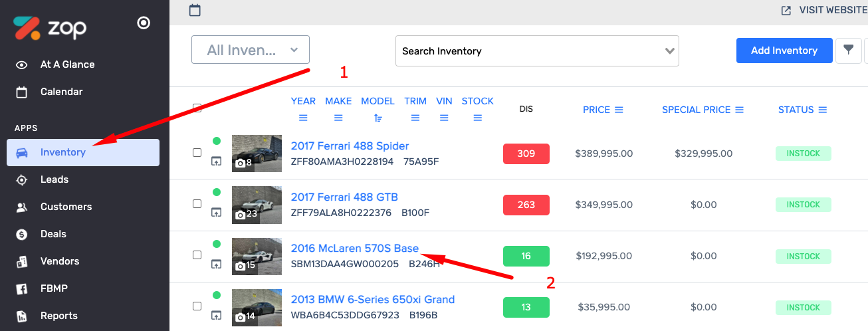Check the McLaren 570S row checkbox

[197, 255]
